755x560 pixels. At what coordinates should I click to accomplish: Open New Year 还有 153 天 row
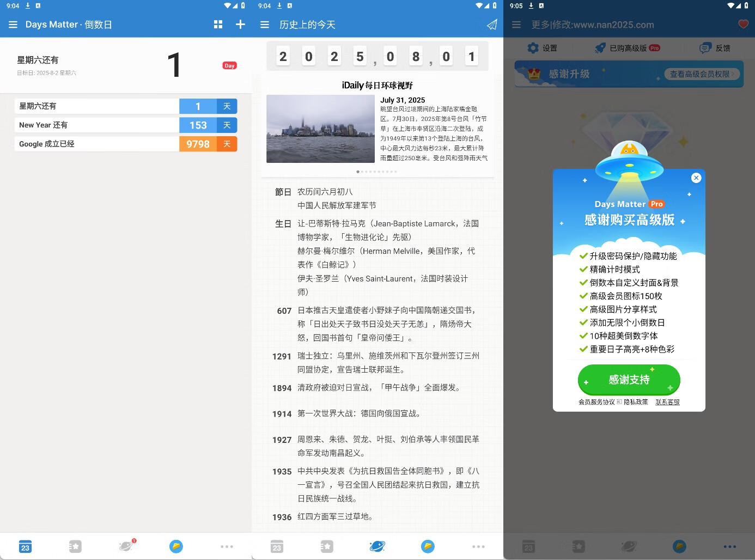click(126, 125)
